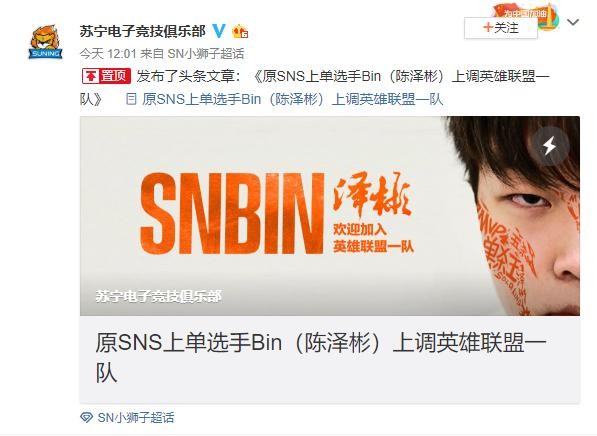Follow the account with the +关注 button
This screenshot has width=597, height=436.
tap(500, 28)
